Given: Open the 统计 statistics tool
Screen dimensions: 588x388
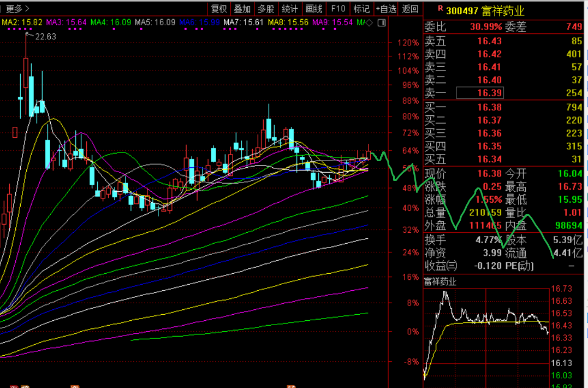Looking at the screenshot, I should 290,9.
